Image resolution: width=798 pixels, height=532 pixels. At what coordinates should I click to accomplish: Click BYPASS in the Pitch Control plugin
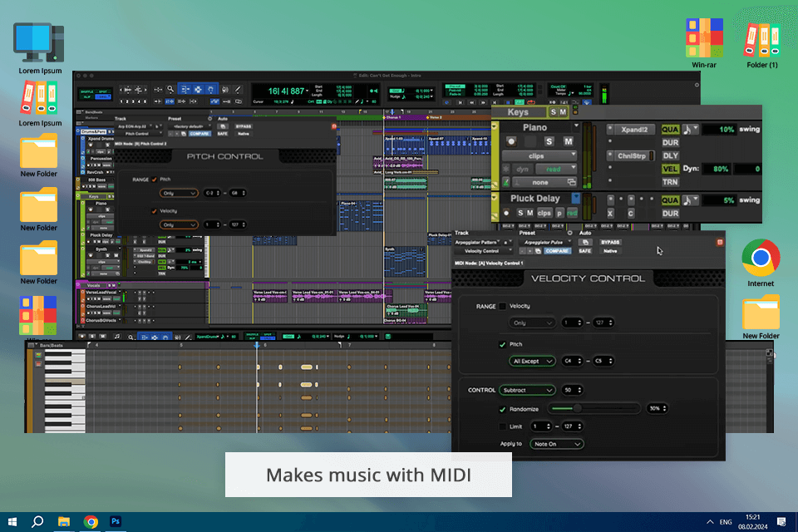tap(244, 126)
